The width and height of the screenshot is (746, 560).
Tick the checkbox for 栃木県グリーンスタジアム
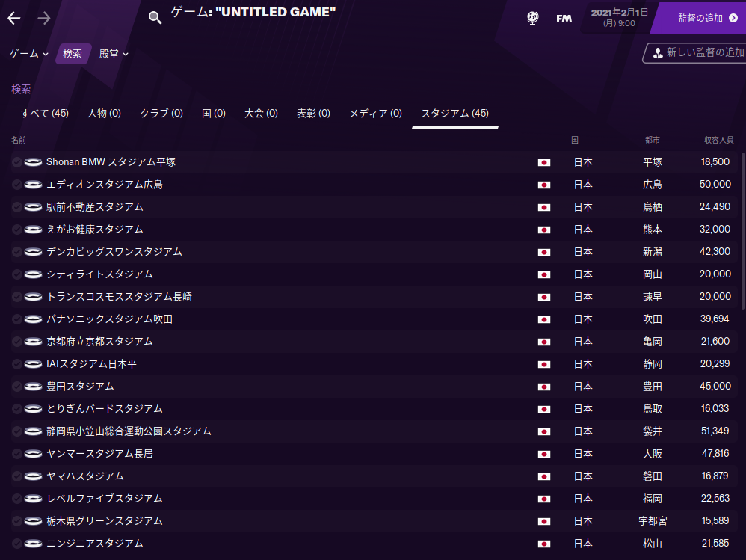(x=16, y=521)
